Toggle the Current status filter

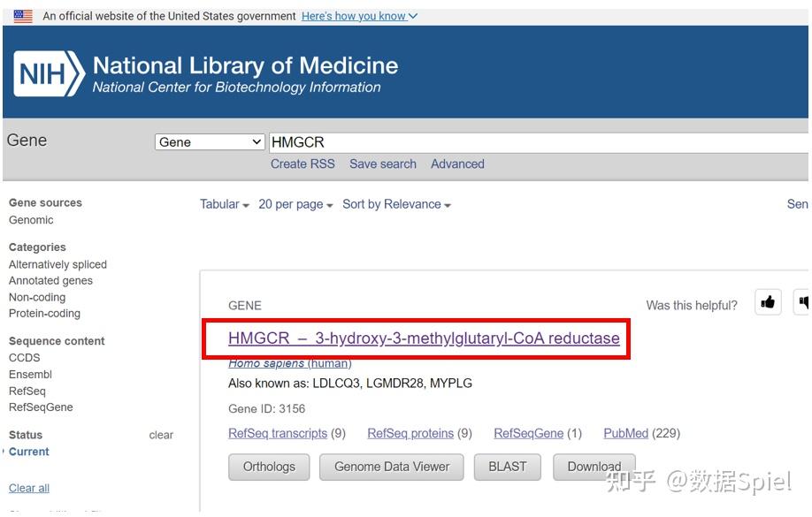[x=29, y=452]
